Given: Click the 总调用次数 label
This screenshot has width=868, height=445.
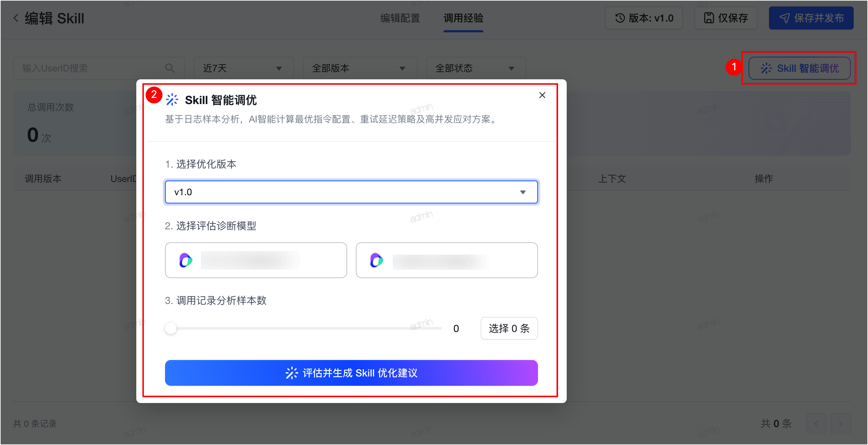Looking at the screenshot, I should coord(51,107).
